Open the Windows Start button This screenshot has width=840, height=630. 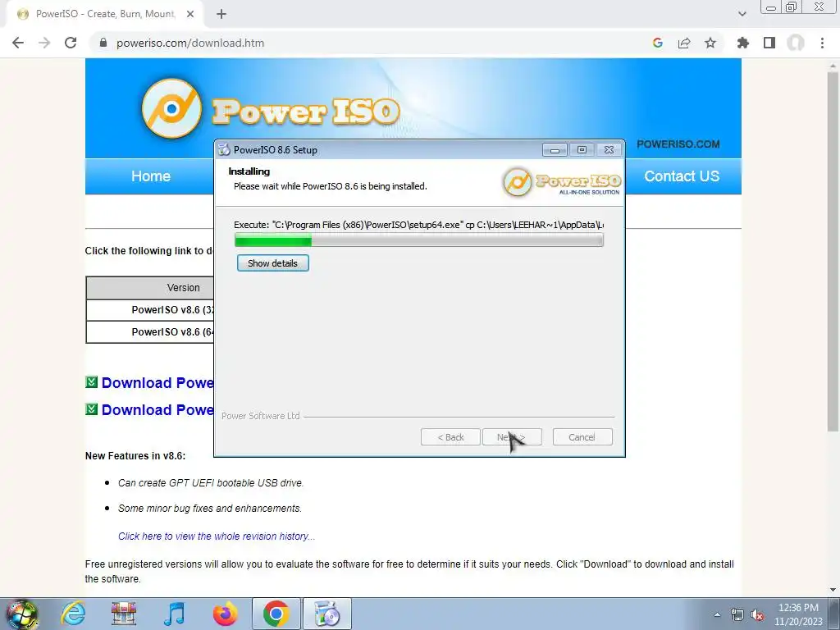tap(21, 614)
